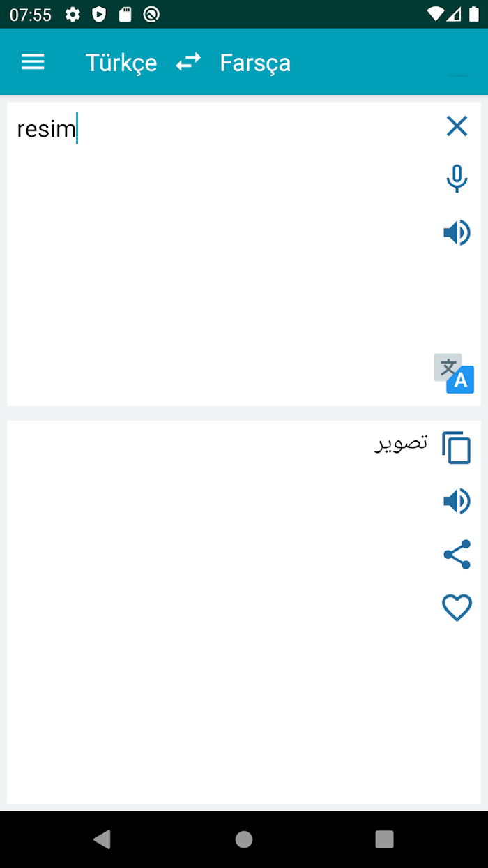Listen to the Turkish word resim
488x868 pixels.
click(x=457, y=232)
